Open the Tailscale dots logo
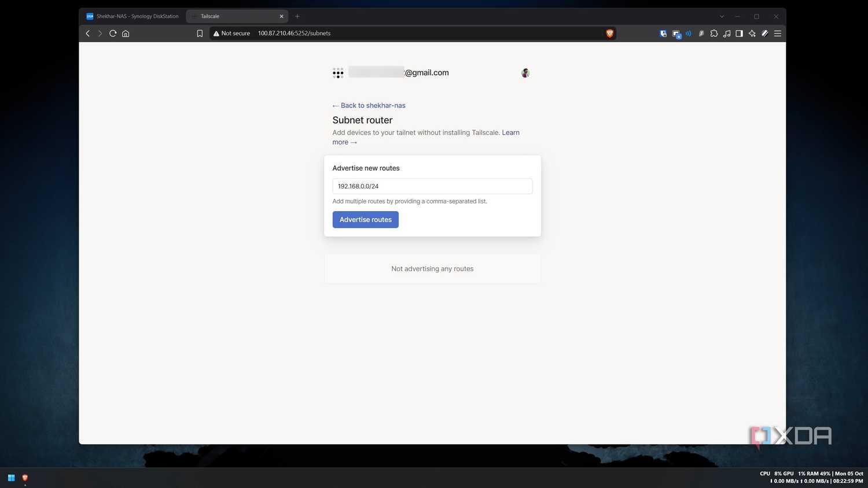The image size is (868, 488). [x=338, y=73]
